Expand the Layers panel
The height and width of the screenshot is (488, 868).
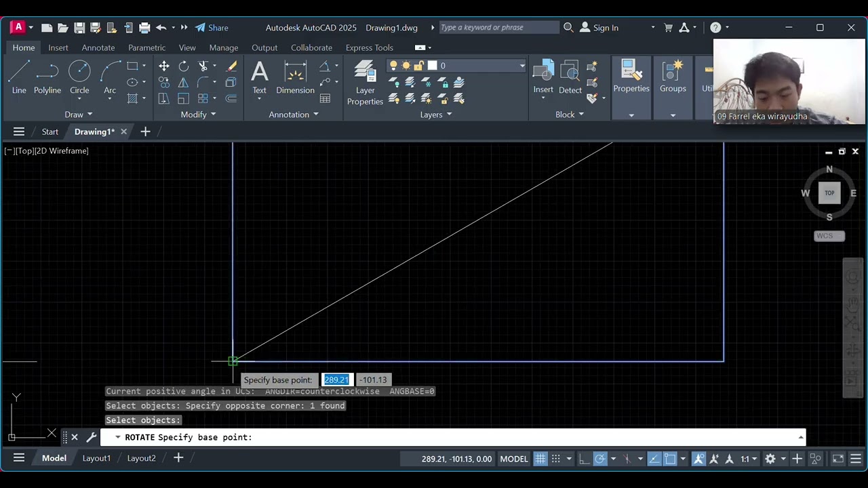[x=435, y=115]
